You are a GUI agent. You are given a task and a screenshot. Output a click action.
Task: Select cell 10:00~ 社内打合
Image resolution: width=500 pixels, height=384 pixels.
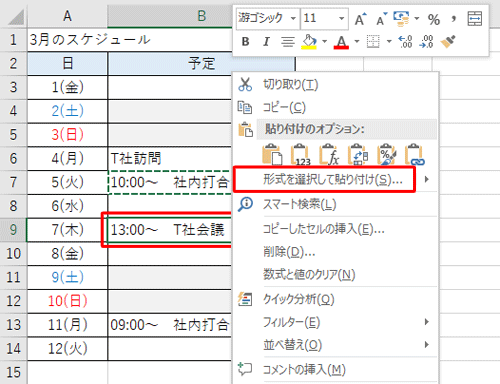[x=170, y=182]
